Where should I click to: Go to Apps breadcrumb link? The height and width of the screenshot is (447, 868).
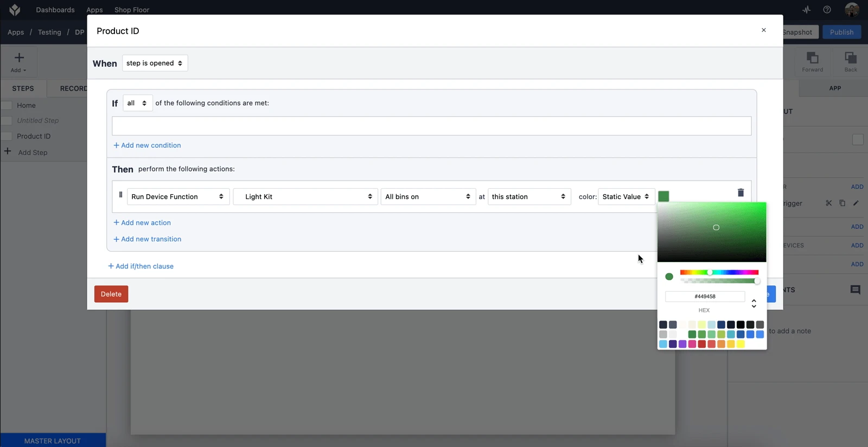(x=16, y=32)
